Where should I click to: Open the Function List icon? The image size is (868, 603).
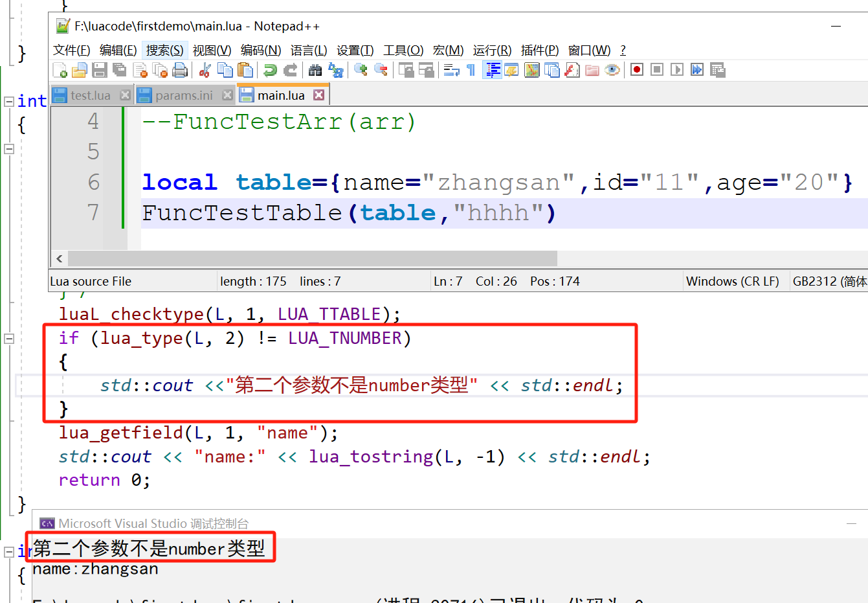[572, 70]
